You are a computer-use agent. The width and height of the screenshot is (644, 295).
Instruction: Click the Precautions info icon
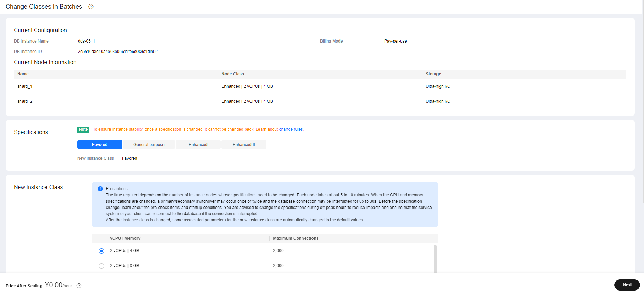[x=100, y=189]
